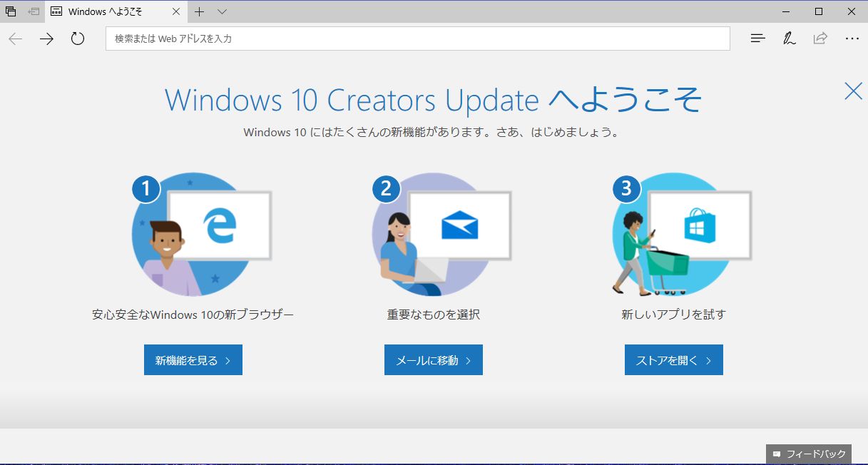
Task: Click the Mail envelope illustration
Action: [442, 234]
